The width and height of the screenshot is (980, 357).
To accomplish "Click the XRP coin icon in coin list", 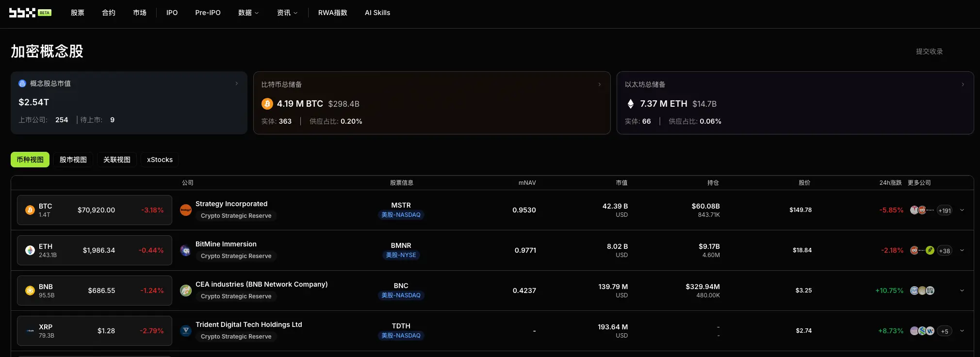I will (30, 331).
